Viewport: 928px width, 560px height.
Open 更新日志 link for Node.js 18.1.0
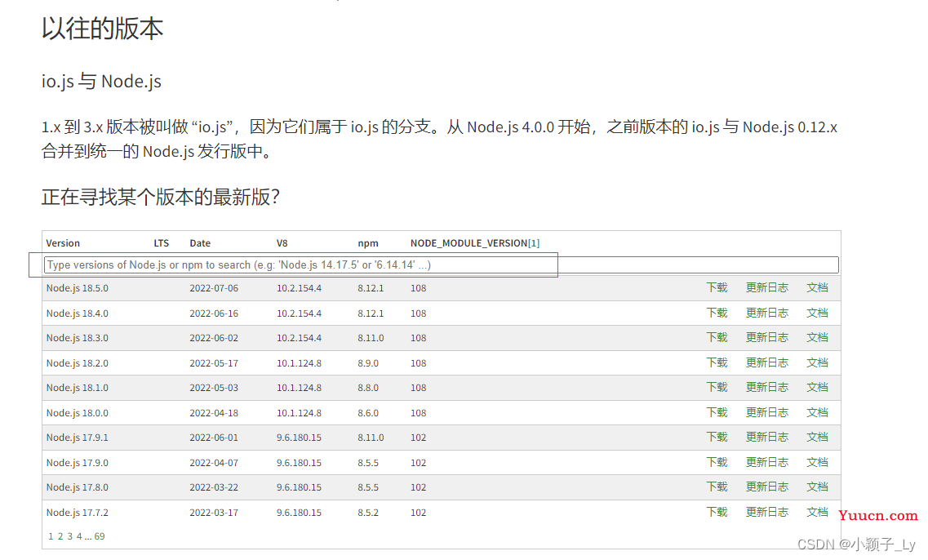point(767,387)
